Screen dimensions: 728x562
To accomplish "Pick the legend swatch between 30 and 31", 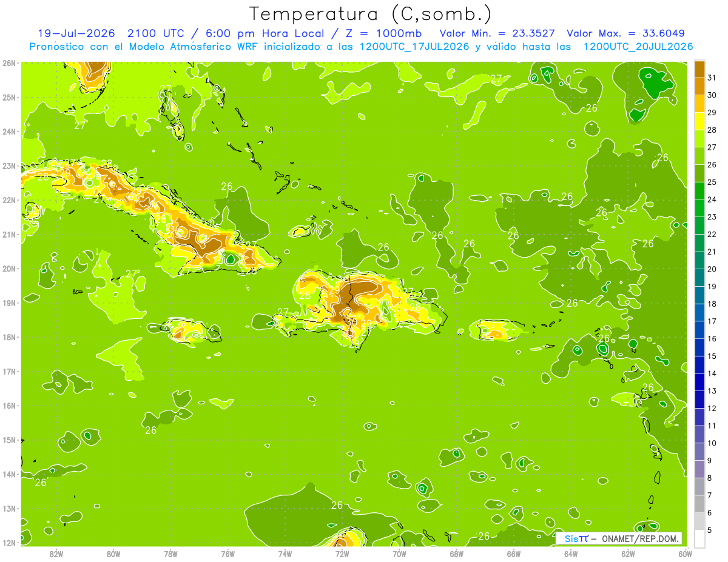I will [x=699, y=87].
